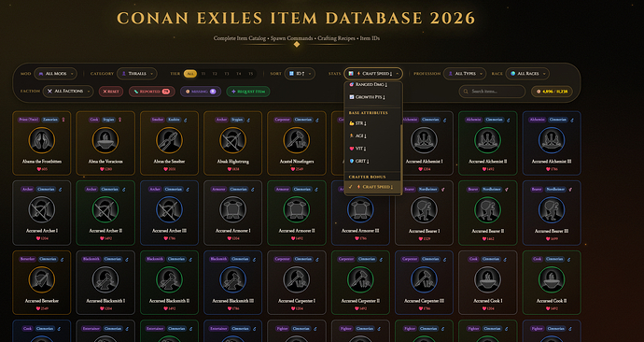The image size is (644, 342).
Task: Select Accursed Bearer III icon
Action: coord(552,209)
